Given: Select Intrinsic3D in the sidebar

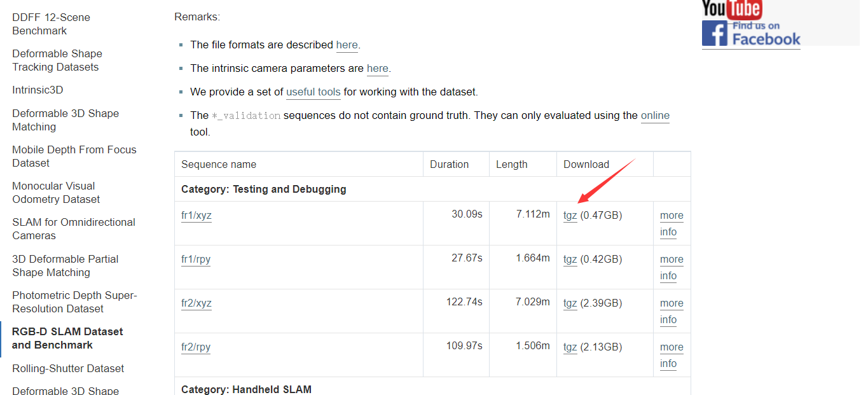Looking at the screenshot, I should (x=38, y=90).
